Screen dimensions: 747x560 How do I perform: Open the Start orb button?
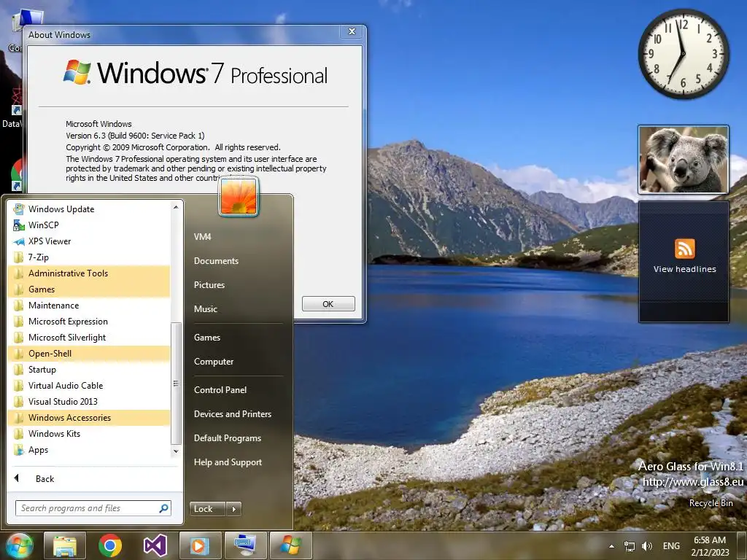tap(19, 545)
